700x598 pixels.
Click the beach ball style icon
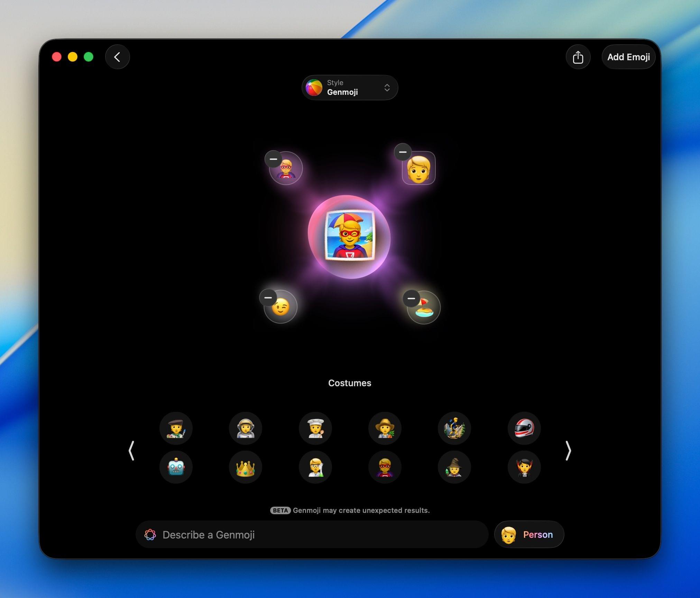click(x=314, y=88)
